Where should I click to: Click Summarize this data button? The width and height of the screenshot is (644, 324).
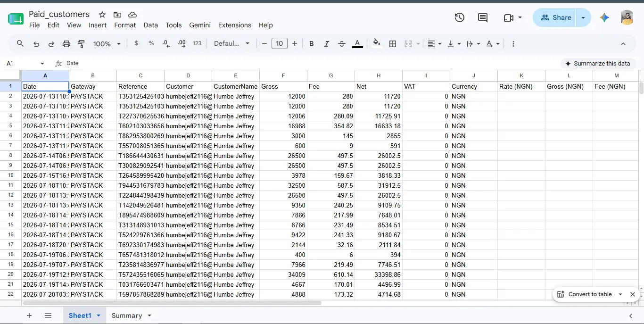click(x=597, y=63)
